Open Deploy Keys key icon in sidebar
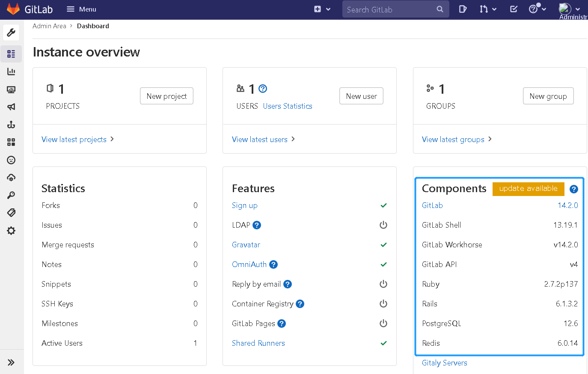Image resolution: width=588 pixels, height=374 pixels. point(11,195)
